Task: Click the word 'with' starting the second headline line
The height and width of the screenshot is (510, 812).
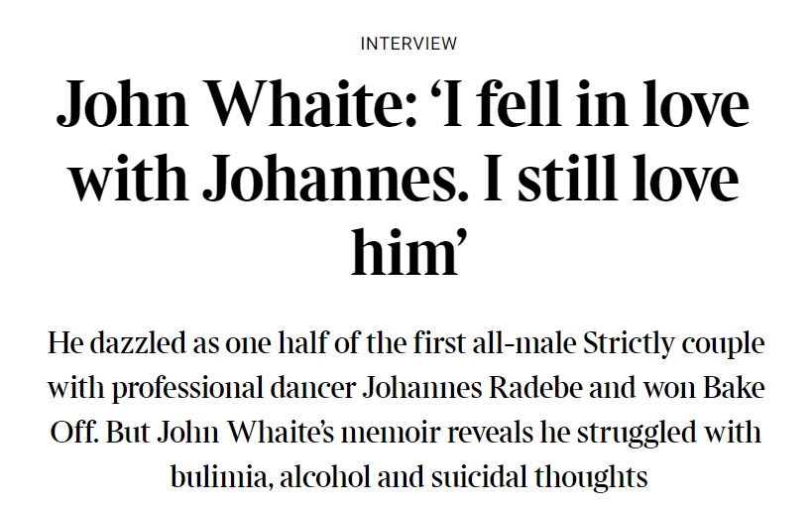Action: [x=129, y=178]
